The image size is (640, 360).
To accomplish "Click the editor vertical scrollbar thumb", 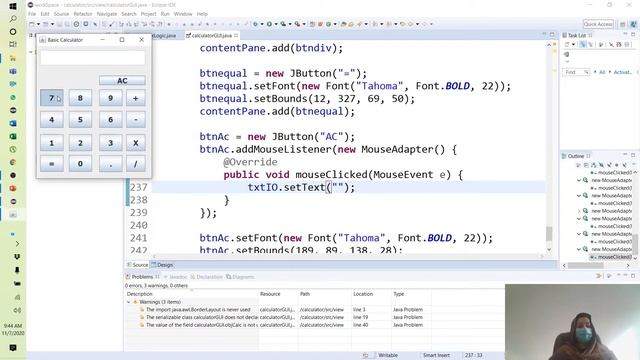I will (x=549, y=234).
